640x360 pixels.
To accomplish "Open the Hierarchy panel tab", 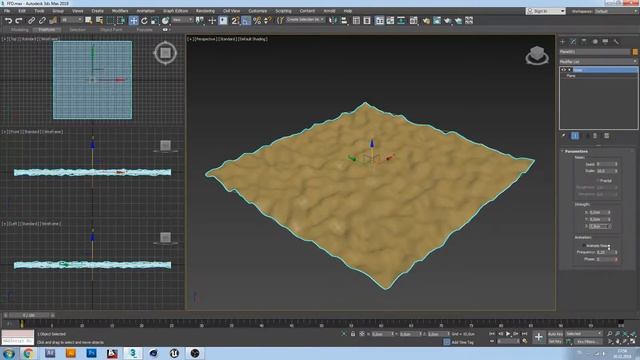I will [584, 42].
